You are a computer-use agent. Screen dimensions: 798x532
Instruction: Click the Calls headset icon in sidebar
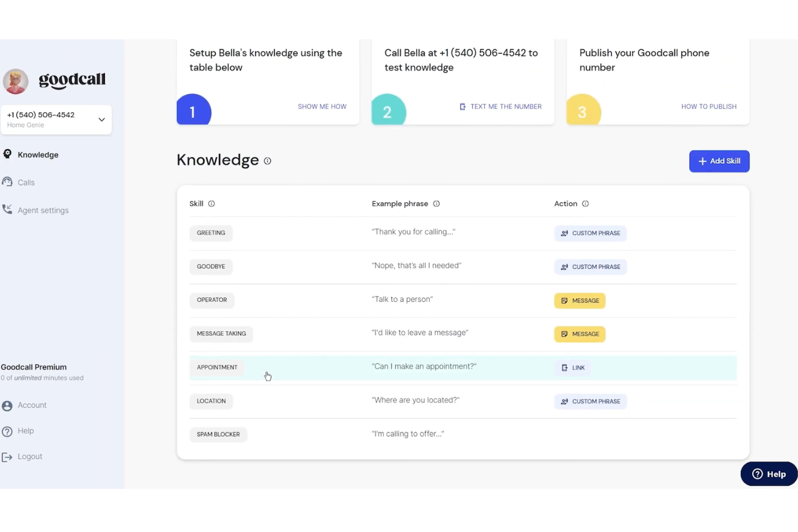tap(8, 182)
